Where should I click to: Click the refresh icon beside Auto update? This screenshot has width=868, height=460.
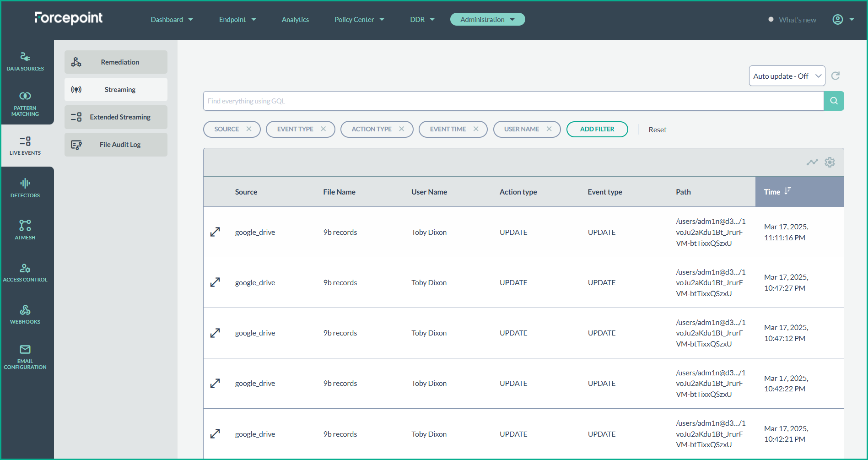click(835, 76)
